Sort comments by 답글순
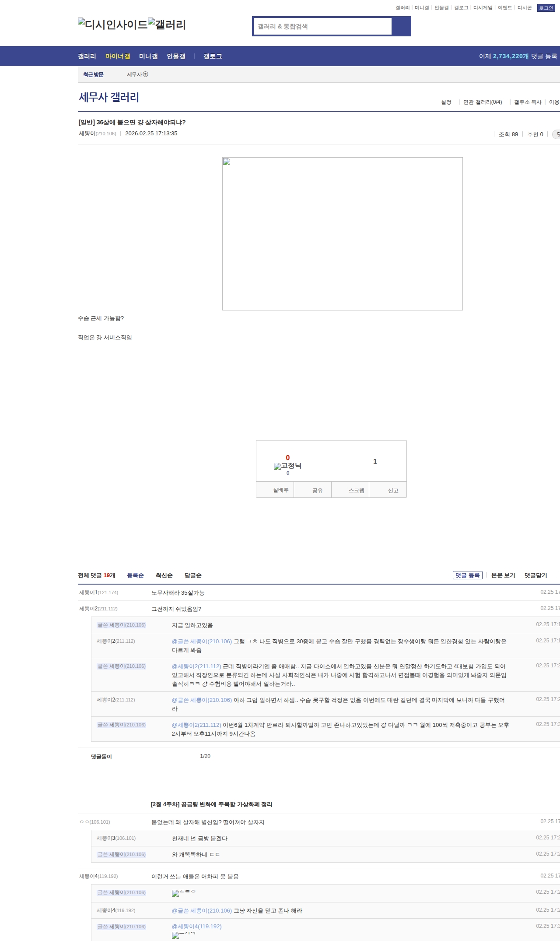The height and width of the screenshot is (941, 560). coord(193,575)
